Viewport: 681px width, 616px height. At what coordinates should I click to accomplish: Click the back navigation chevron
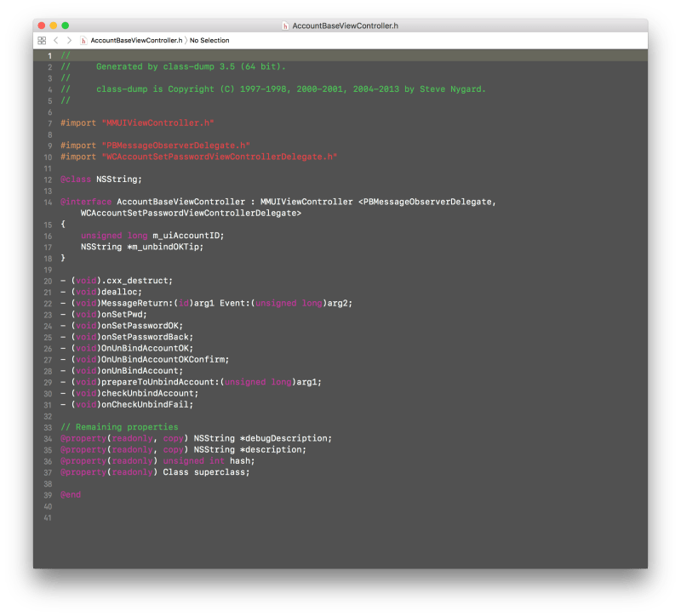coord(54,40)
